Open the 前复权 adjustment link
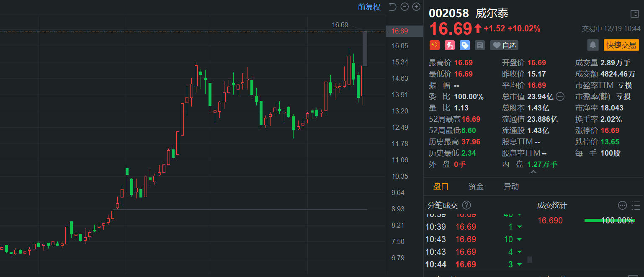 point(369,7)
